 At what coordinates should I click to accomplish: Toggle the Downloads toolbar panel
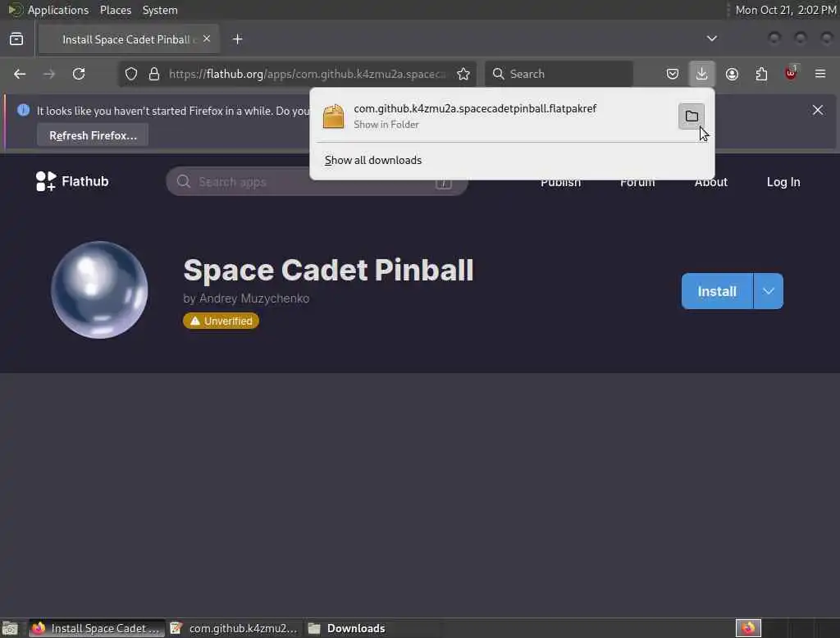(702, 74)
